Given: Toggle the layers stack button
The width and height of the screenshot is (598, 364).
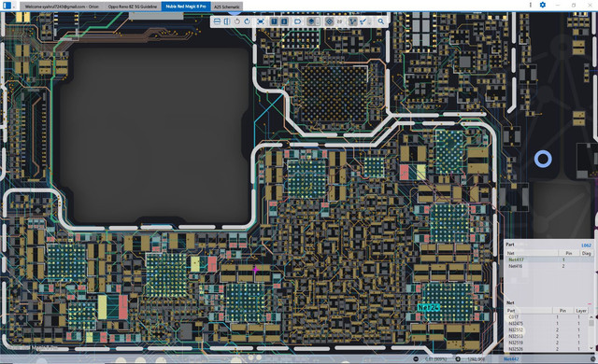Looking at the screenshot, I should (x=311, y=21).
